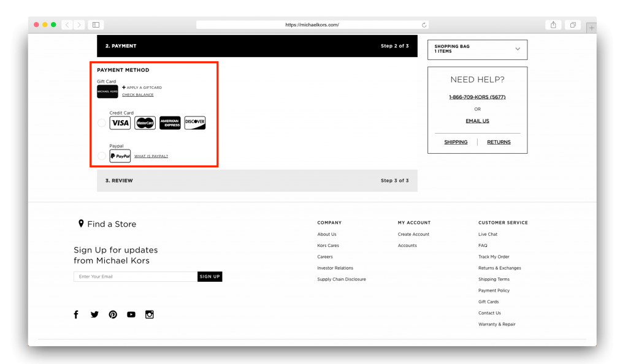
Task: Select the Discover card icon
Action: (x=195, y=123)
